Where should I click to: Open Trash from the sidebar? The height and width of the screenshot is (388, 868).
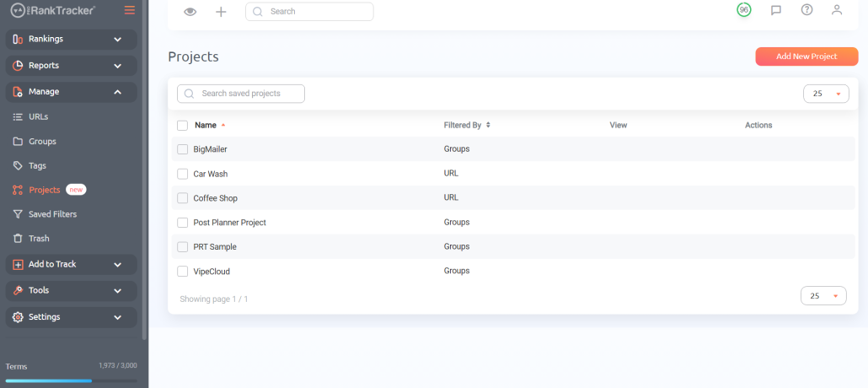pyautogui.click(x=39, y=239)
